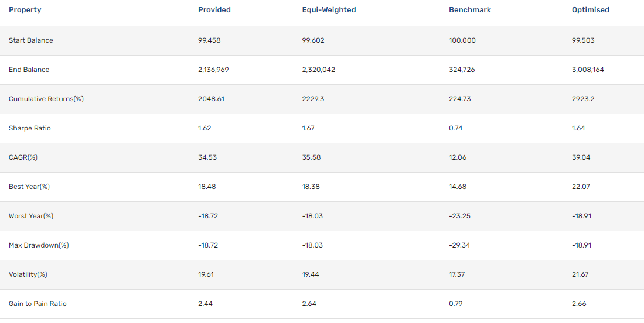The width and height of the screenshot is (644, 323).
Task: Select the Benchmark column header
Action: (x=470, y=10)
